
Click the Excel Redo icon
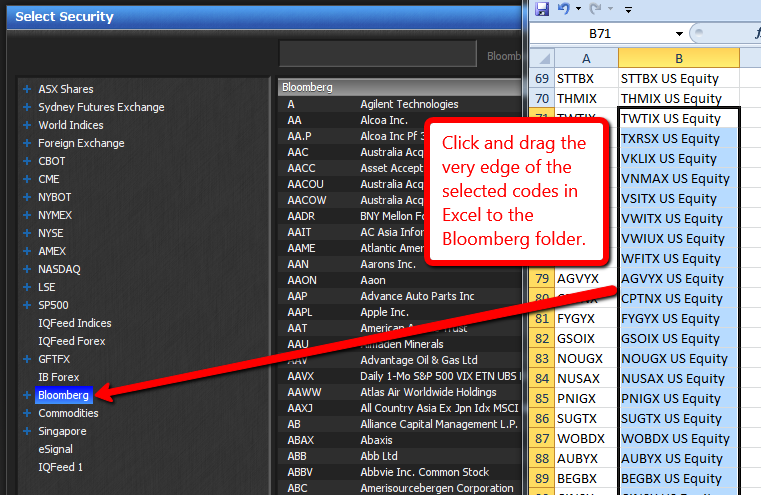596,9
